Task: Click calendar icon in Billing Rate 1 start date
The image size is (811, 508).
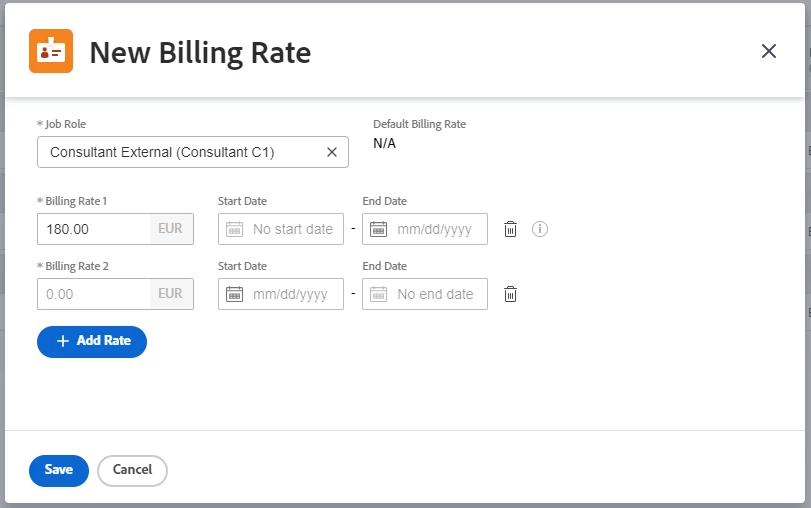Action: pos(234,229)
